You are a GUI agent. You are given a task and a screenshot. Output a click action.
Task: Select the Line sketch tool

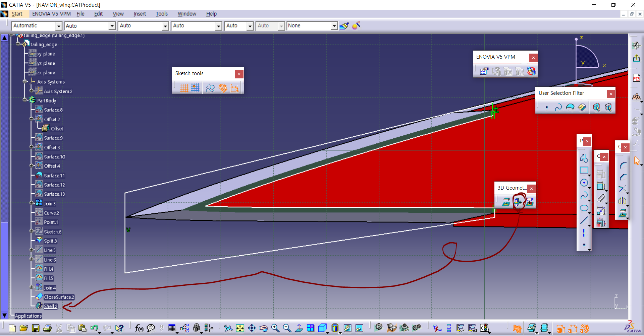point(584,220)
